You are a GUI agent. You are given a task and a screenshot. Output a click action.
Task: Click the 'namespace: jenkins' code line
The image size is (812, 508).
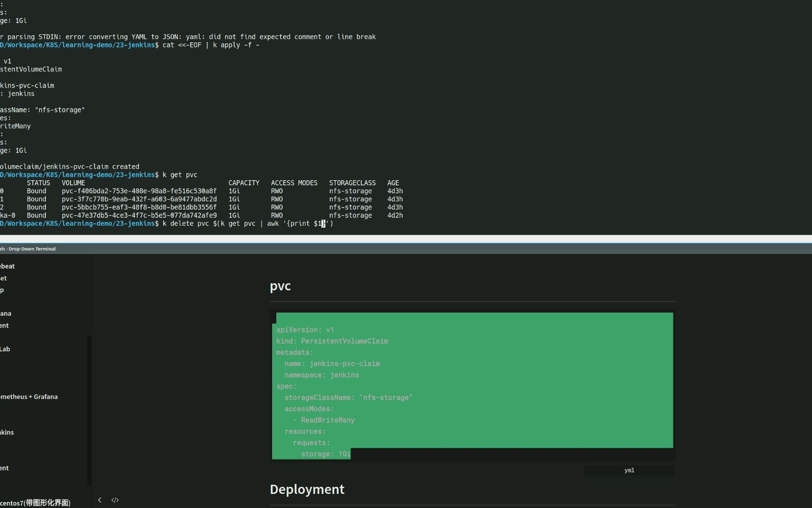click(321, 375)
